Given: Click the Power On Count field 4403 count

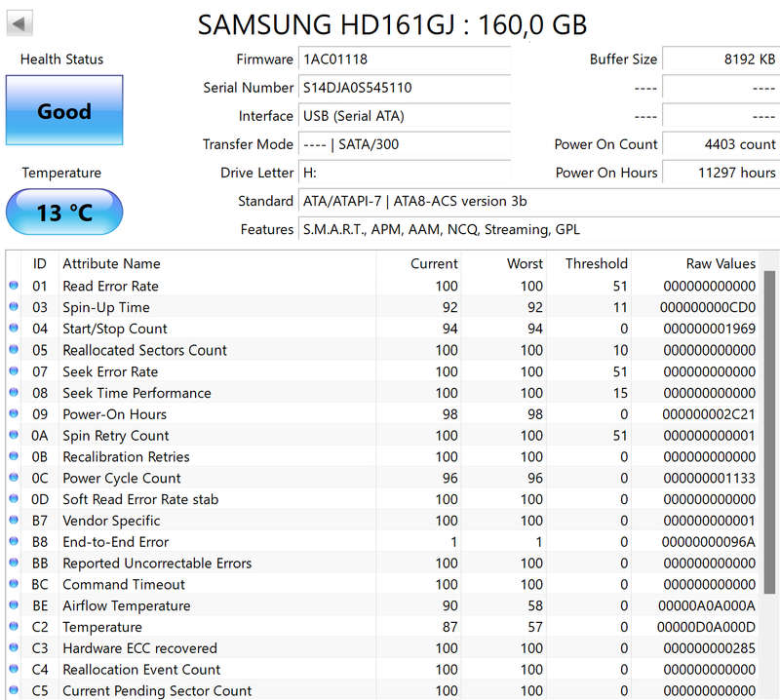Looking at the screenshot, I should coord(721,144).
